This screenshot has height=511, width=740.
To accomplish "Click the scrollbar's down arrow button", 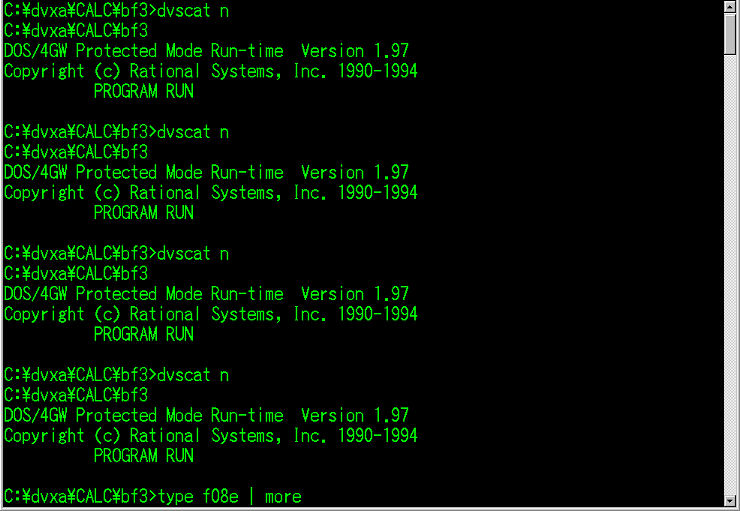I will (x=731, y=500).
